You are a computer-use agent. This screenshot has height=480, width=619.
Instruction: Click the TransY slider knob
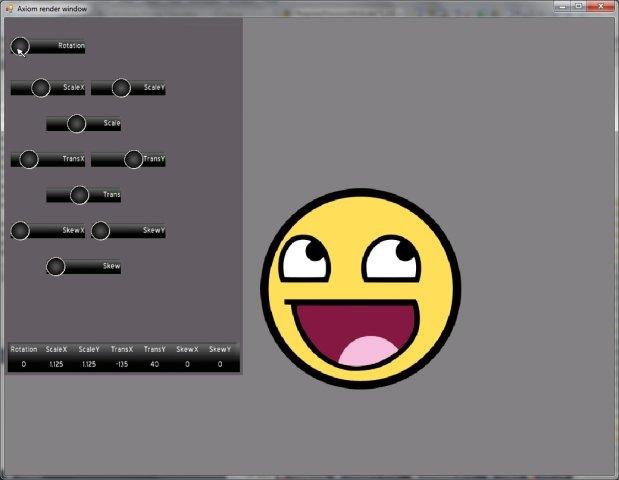133,159
